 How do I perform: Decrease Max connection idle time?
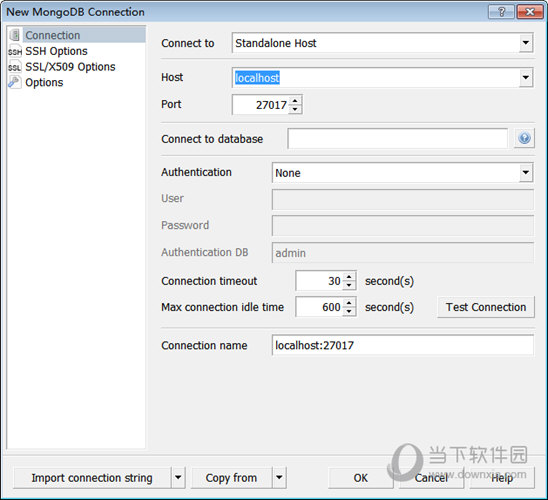[349, 311]
